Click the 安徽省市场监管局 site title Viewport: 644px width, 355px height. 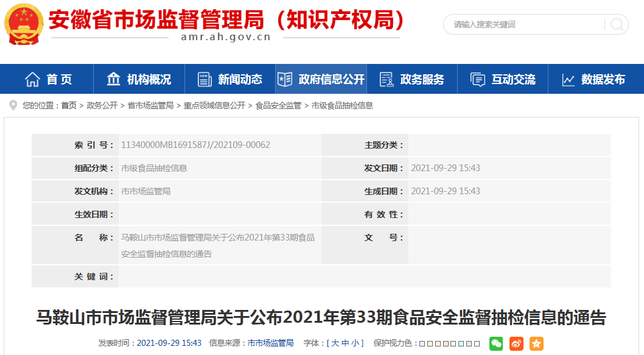(226, 19)
